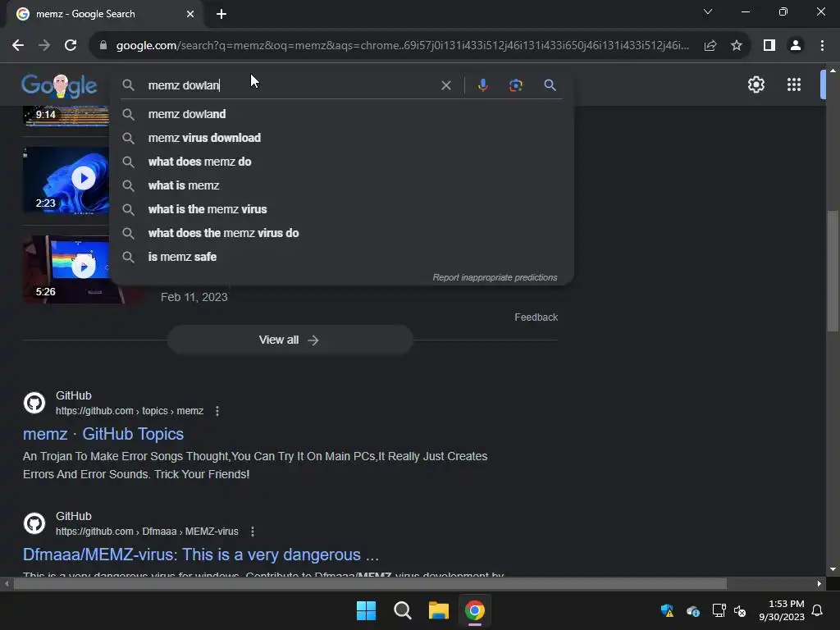The width and height of the screenshot is (840, 630).
Task: Open the Google apps grid
Action: pos(794,84)
